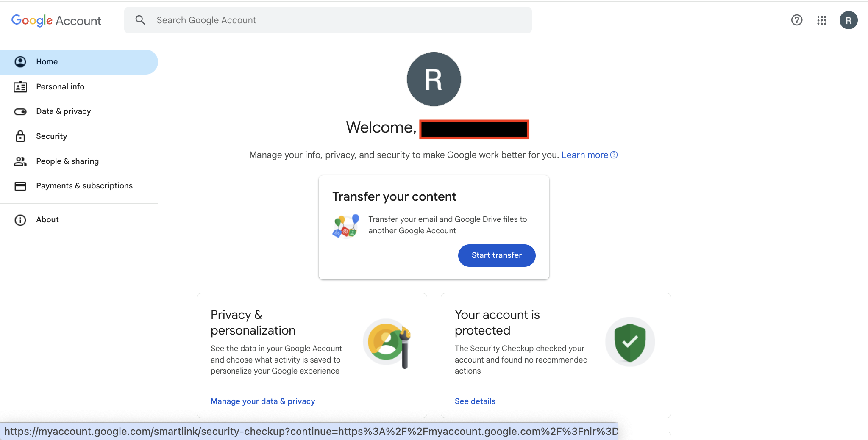868x440 pixels.
Task: Click the Data & privacy toggle icon
Action: (x=20, y=112)
